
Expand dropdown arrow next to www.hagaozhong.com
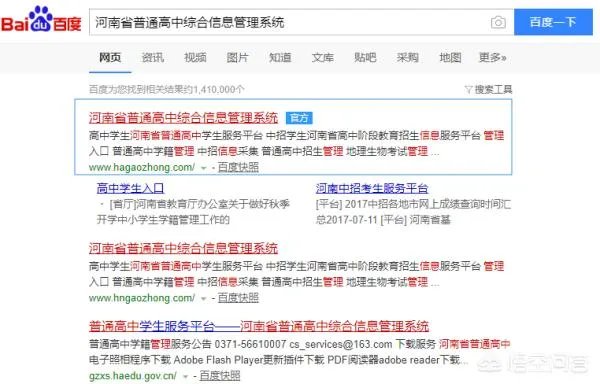pyautogui.click(x=204, y=168)
